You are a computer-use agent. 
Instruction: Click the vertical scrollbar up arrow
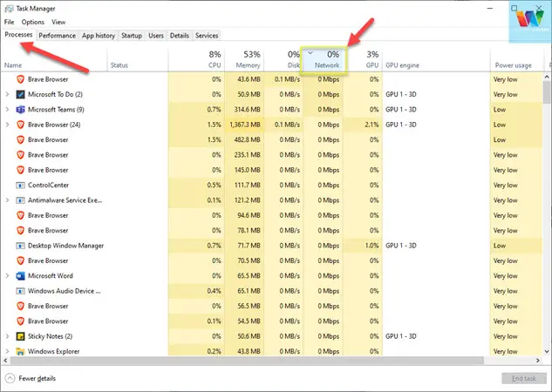pos(547,77)
